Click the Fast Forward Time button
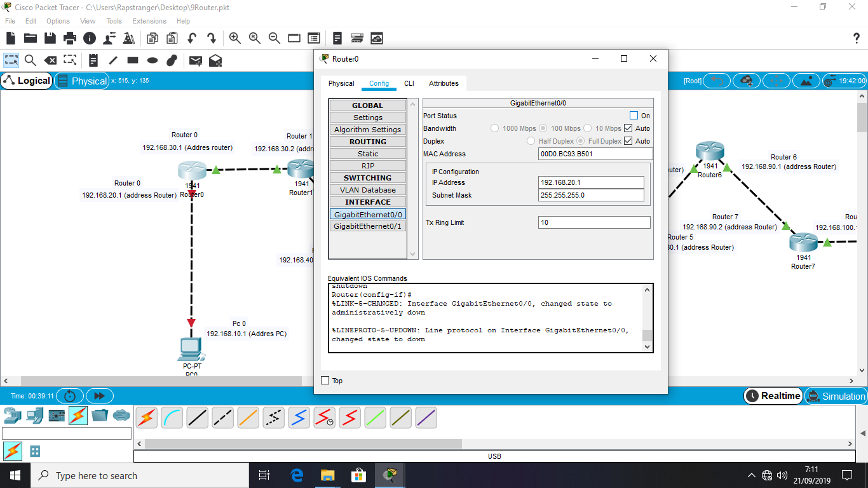Image resolution: width=868 pixels, height=488 pixels. (100, 396)
